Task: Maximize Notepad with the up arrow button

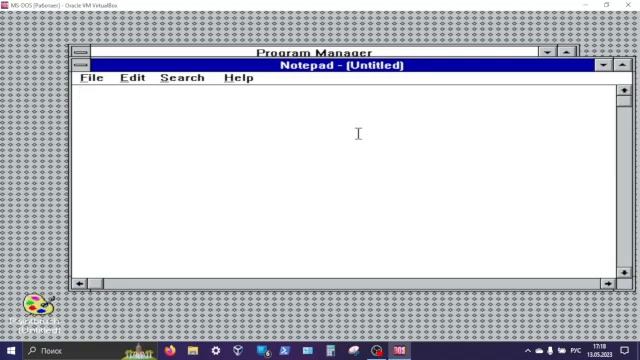Action: (622, 65)
